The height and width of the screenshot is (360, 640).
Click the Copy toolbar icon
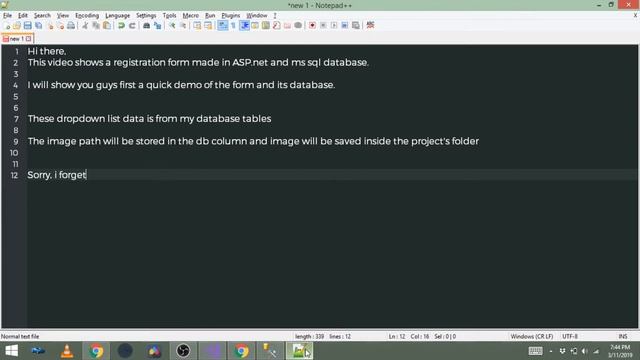click(96, 25)
